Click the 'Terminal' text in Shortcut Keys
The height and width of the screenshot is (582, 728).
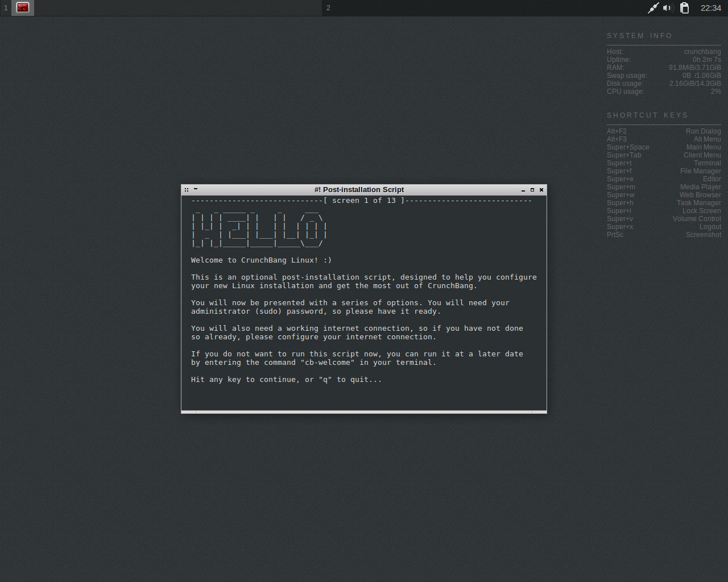[708, 163]
